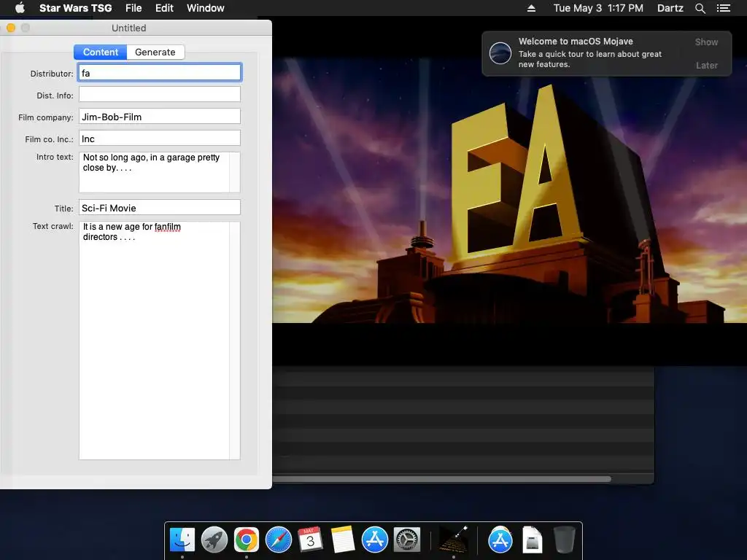The height and width of the screenshot is (560, 747).
Task: Click the Film company field
Action: tap(160, 116)
